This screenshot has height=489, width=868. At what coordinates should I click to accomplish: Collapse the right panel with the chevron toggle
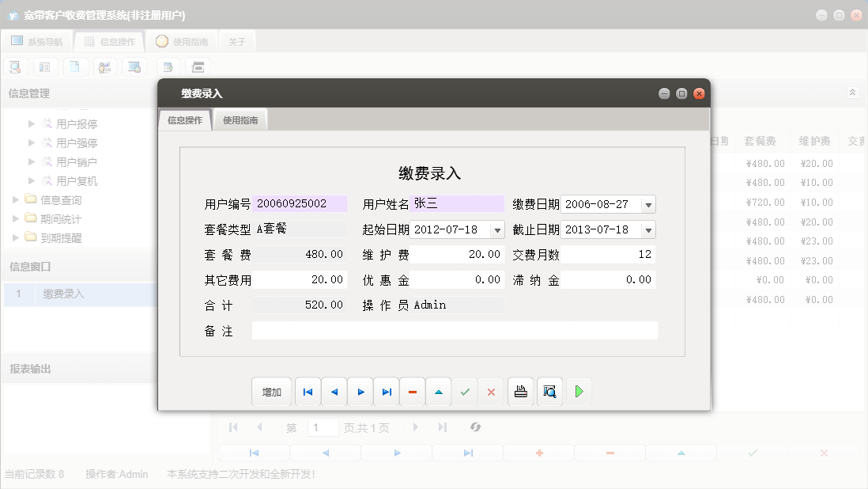click(852, 92)
